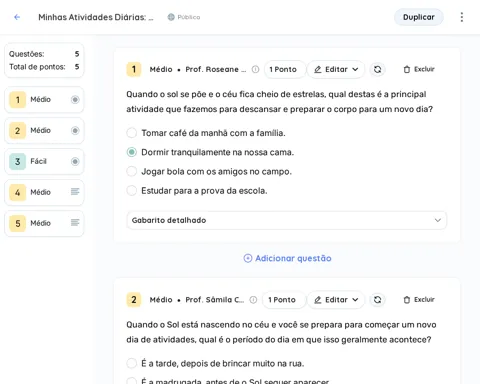Open the three-dot more options menu
480x384 pixels.
tap(462, 17)
